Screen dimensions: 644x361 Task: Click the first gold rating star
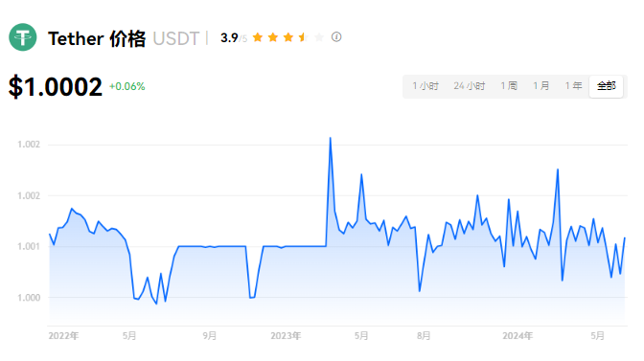pyautogui.click(x=258, y=37)
